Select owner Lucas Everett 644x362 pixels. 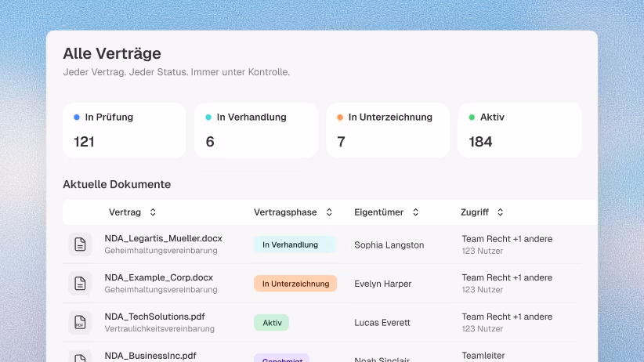(x=382, y=323)
